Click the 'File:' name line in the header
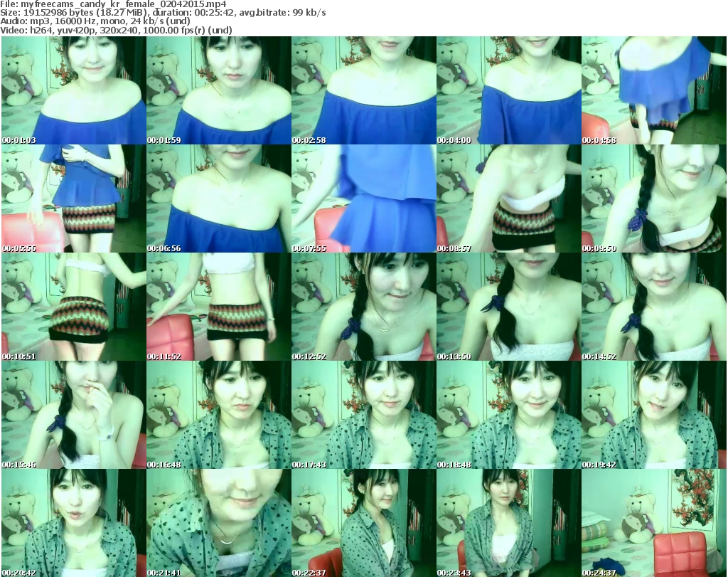This screenshot has height=577, width=728. point(113,4)
